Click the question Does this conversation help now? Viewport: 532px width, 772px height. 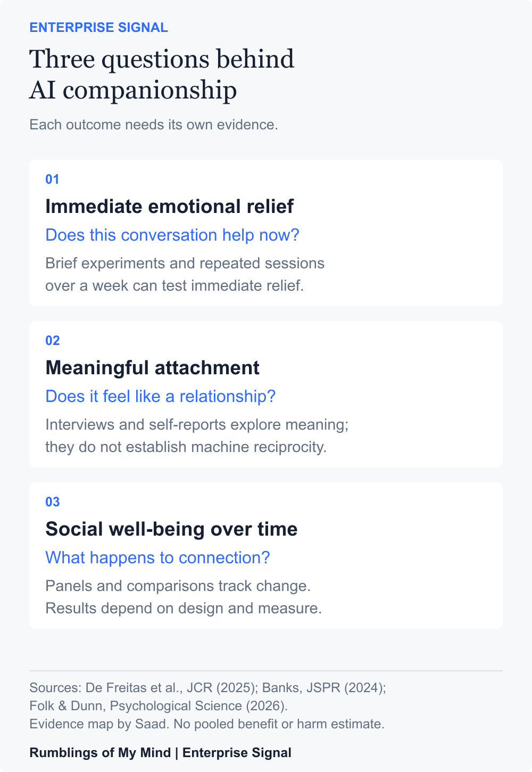pyautogui.click(x=172, y=235)
